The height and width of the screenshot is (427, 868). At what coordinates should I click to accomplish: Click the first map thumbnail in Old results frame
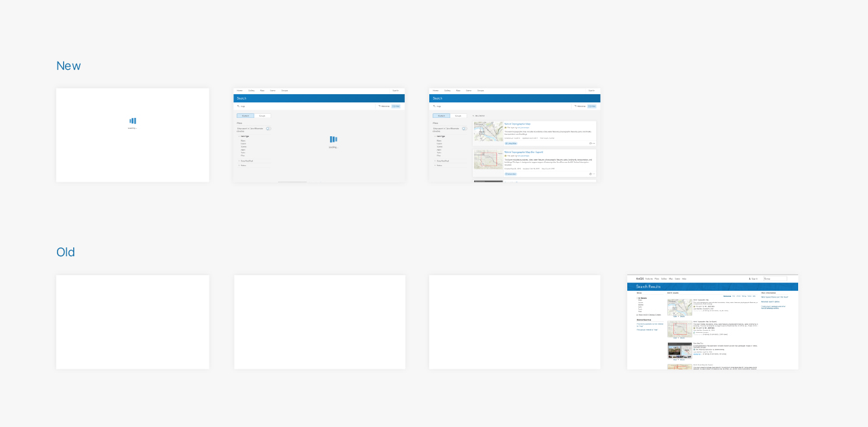[x=679, y=307]
